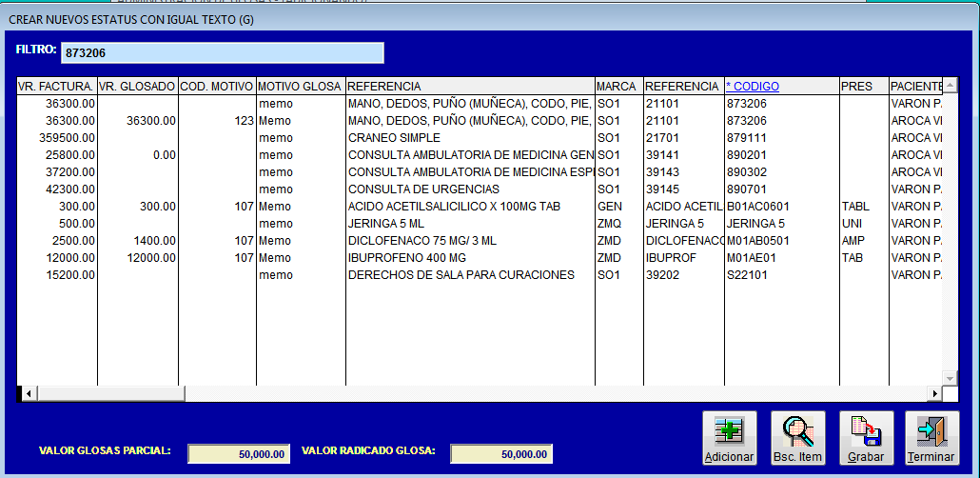The width and height of the screenshot is (980, 478).
Task: Click code cell B01AC0601
Action: click(782, 207)
